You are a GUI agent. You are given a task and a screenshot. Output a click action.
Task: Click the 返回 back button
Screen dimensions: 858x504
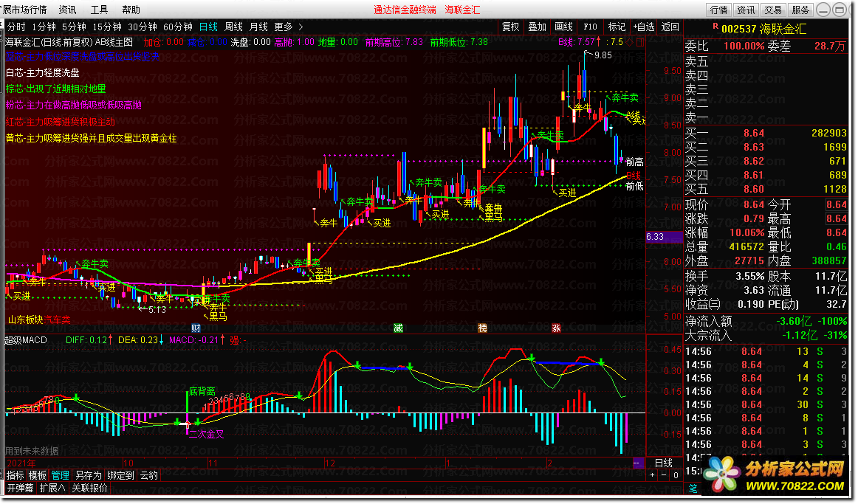point(670,27)
